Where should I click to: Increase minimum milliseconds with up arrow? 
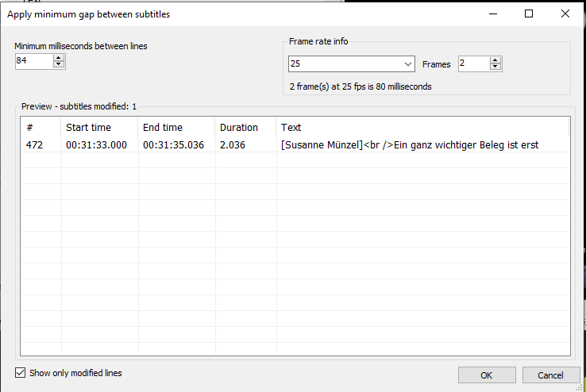pos(58,58)
